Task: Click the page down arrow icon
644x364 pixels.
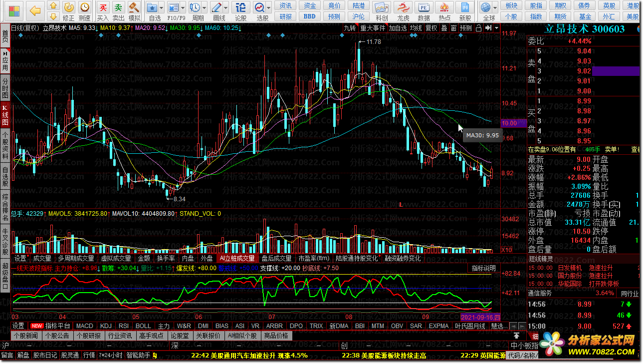Action: point(53,16)
